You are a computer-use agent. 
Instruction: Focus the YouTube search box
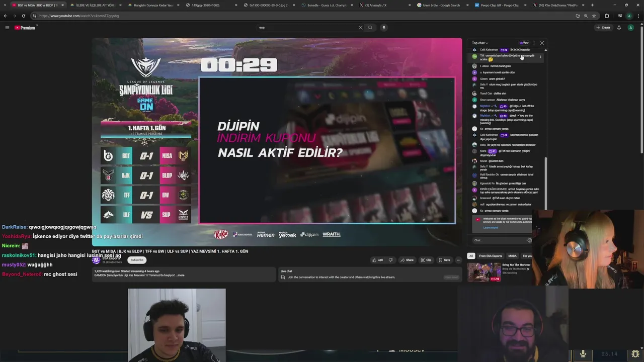coord(307,28)
